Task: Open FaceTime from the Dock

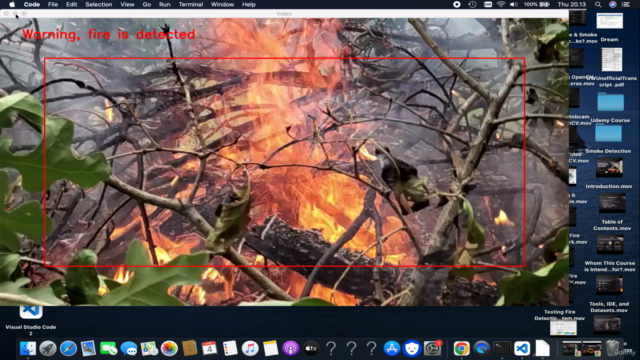Action: (109, 349)
